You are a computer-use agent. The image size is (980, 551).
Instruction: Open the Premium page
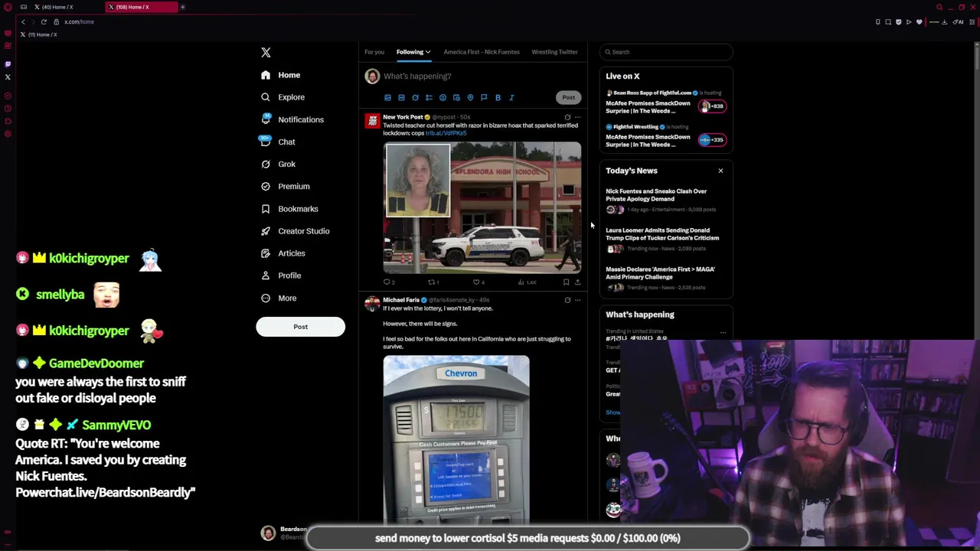(x=285, y=186)
